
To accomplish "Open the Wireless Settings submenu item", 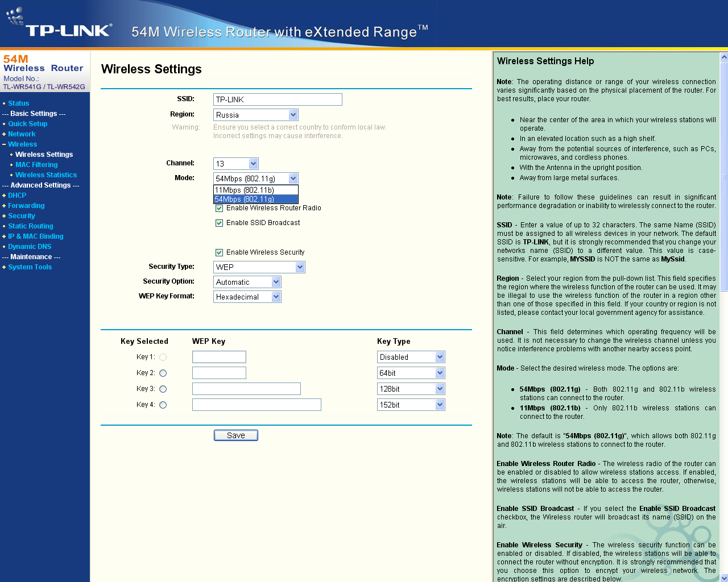I will tap(44, 155).
